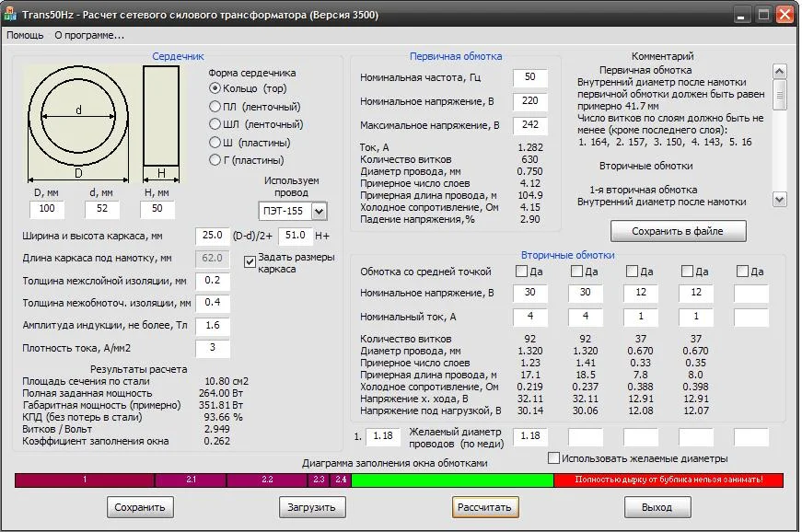
Task: Open the Помощь menu
Action: 25,35
